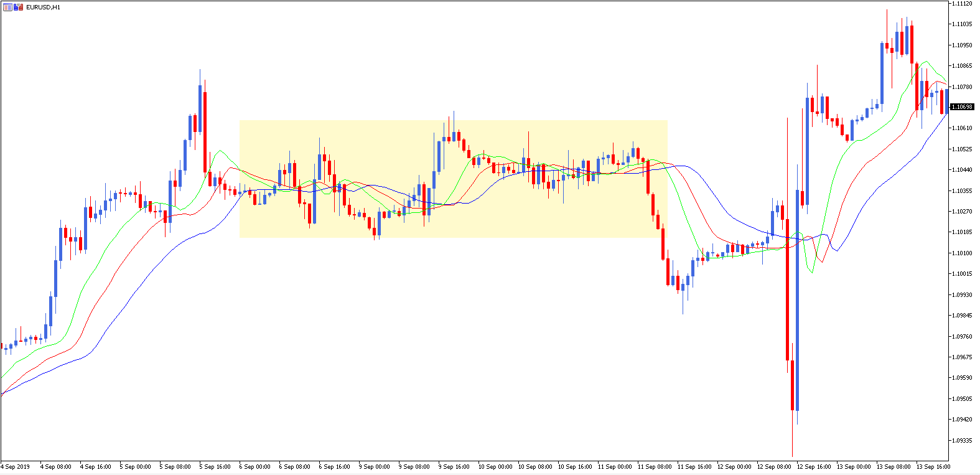Click the 1.10100 price axis label
The width and height of the screenshot is (980, 475).
pyautogui.click(x=962, y=253)
